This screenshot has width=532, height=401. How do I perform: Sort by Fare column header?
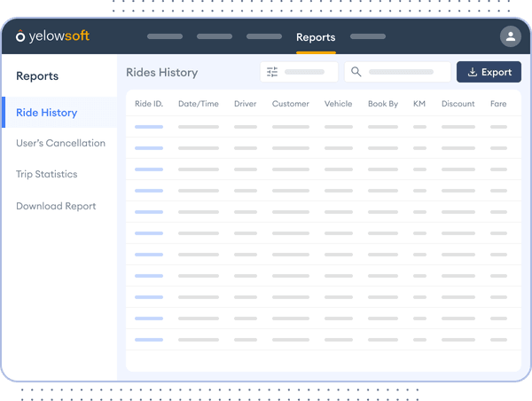[x=498, y=104]
